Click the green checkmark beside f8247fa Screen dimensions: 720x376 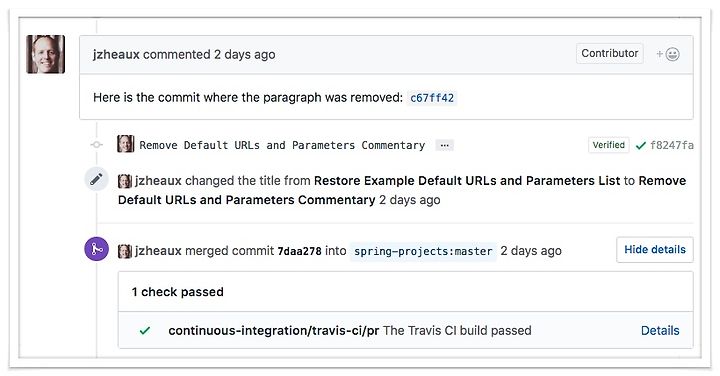point(641,146)
